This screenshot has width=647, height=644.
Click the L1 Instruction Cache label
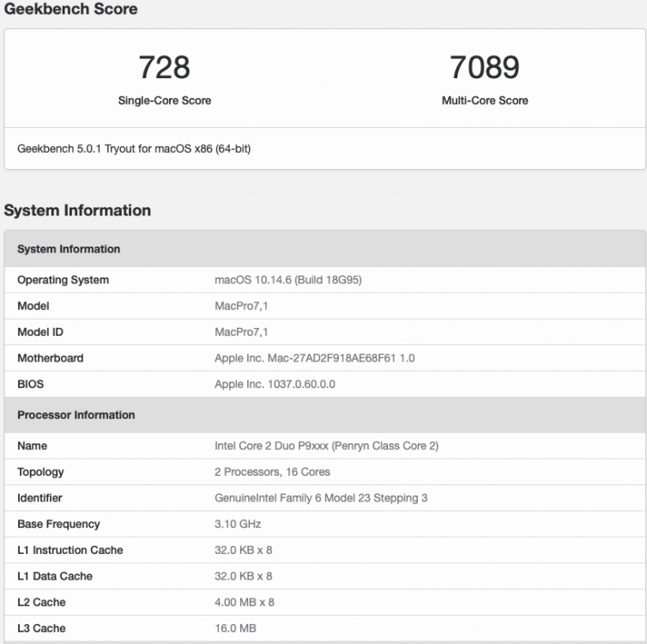70,550
